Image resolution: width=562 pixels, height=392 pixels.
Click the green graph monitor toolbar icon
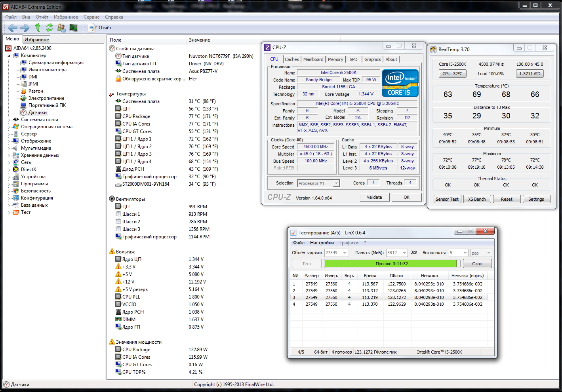[x=74, y=28]
